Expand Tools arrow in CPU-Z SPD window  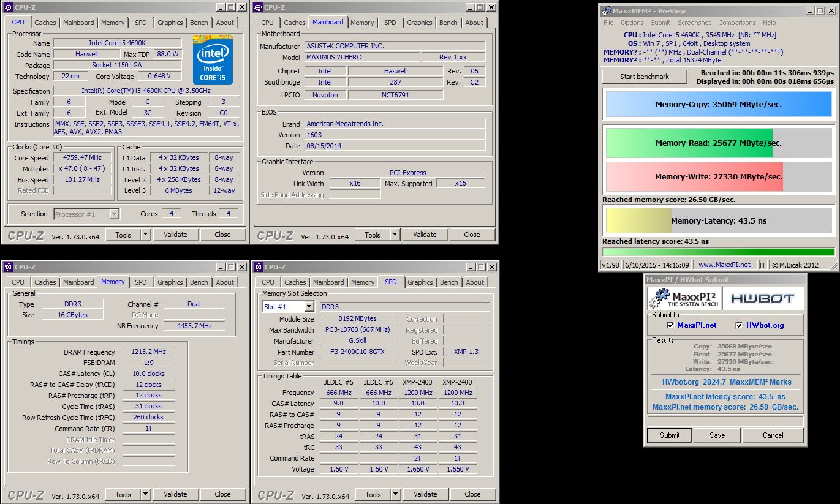pos(395,494)
